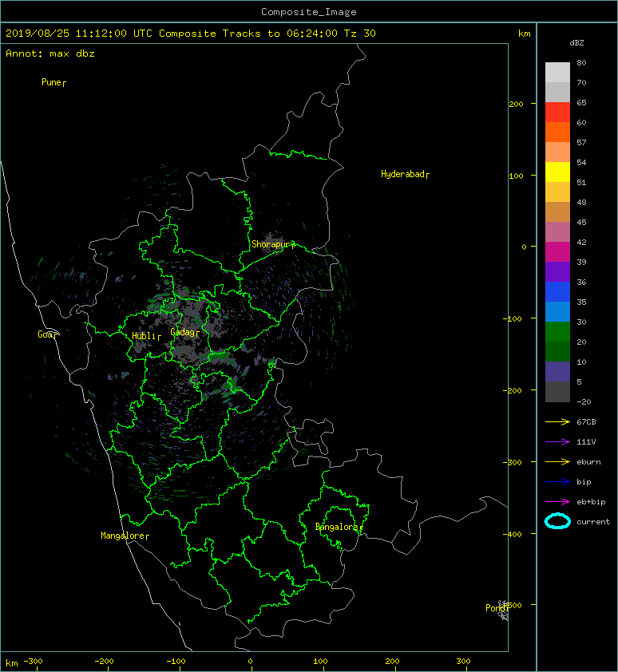Click the blue bip legend arrow
This screenshot has width=618, height=672.
pos(557,482)
